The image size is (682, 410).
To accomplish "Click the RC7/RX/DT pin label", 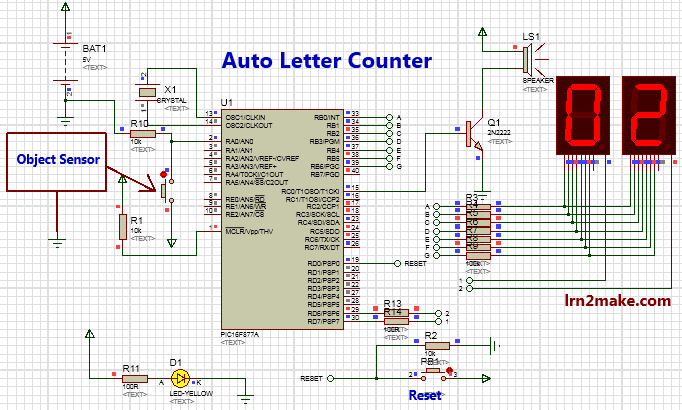I will click(322, 247).
